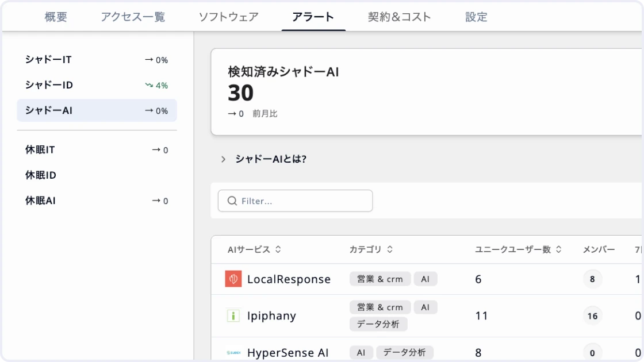This screenshot has width=644, height=362.
Task: Select the アラート tab
Action: (313, 17)
